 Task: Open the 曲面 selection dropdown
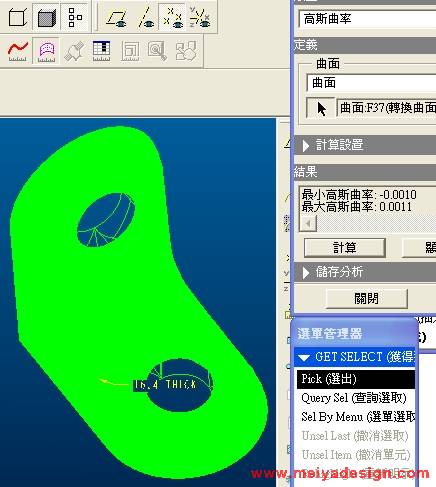(x=371, y=83)
